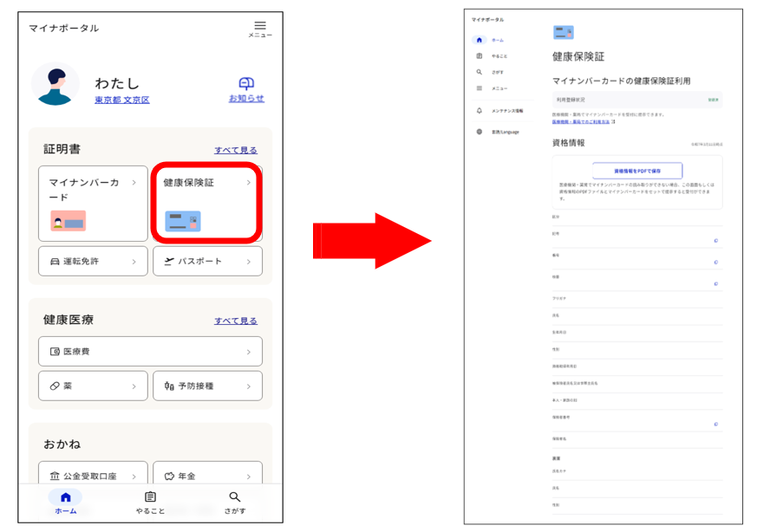Click the wallet icon on 医療費
Viewport: 757px width, 532px height.
(x=55, y=352)
